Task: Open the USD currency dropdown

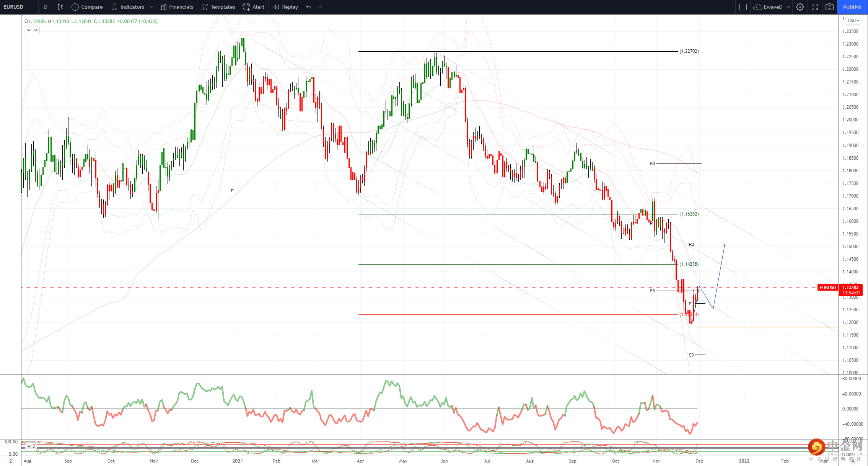Action: coord(853,21)
